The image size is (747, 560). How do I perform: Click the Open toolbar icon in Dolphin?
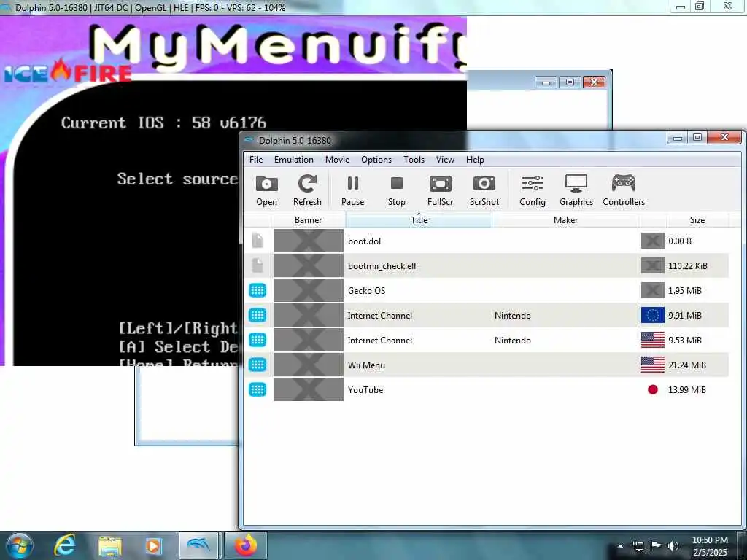click(x=266, y=190)
